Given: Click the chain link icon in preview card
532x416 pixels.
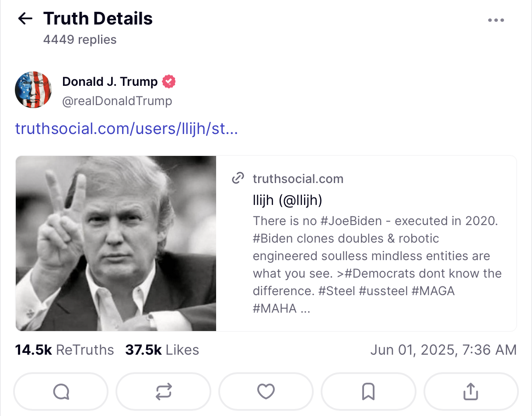Looking at the screenshot, I should (x=238, y=178).
